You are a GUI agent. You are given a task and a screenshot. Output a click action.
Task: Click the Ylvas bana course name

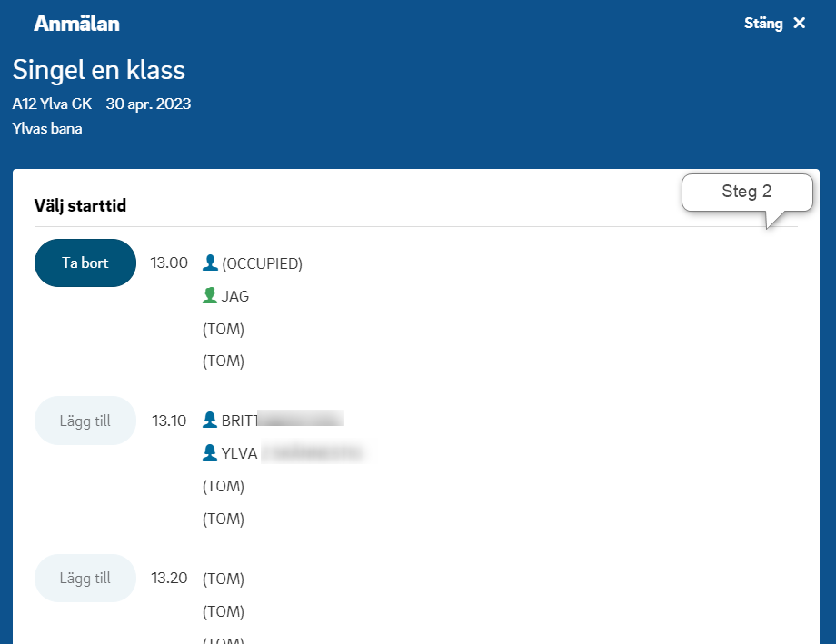[47, 129]
